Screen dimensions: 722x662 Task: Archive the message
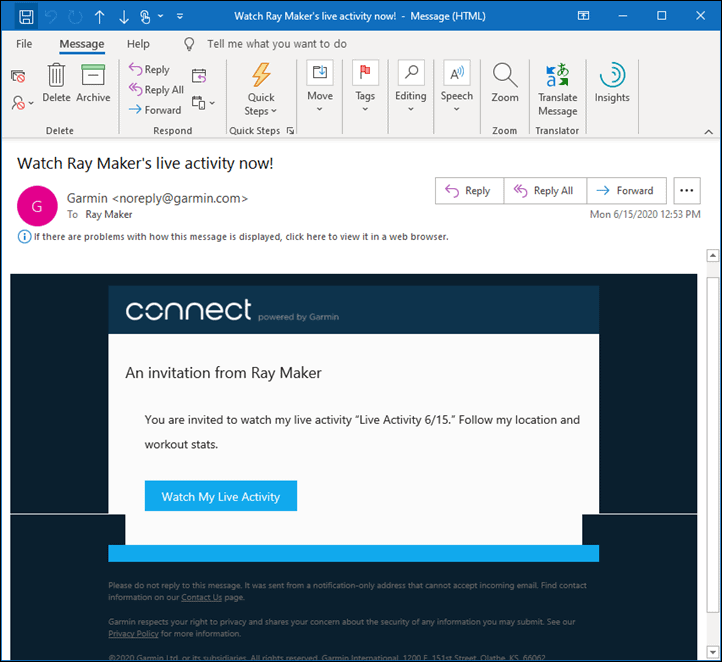point(93,83)
